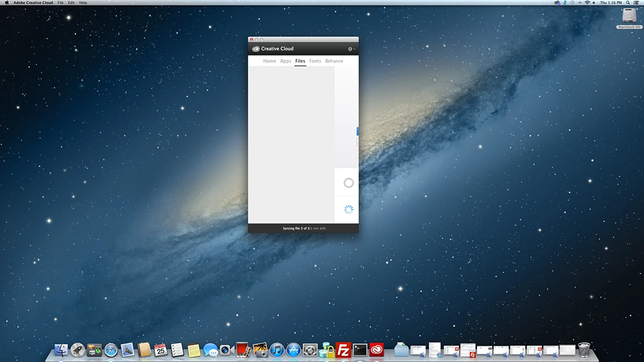This screenshot has width=644, height=362.
Task: Open the Creative Cloud gear settings menu
Action: [351, 49]
